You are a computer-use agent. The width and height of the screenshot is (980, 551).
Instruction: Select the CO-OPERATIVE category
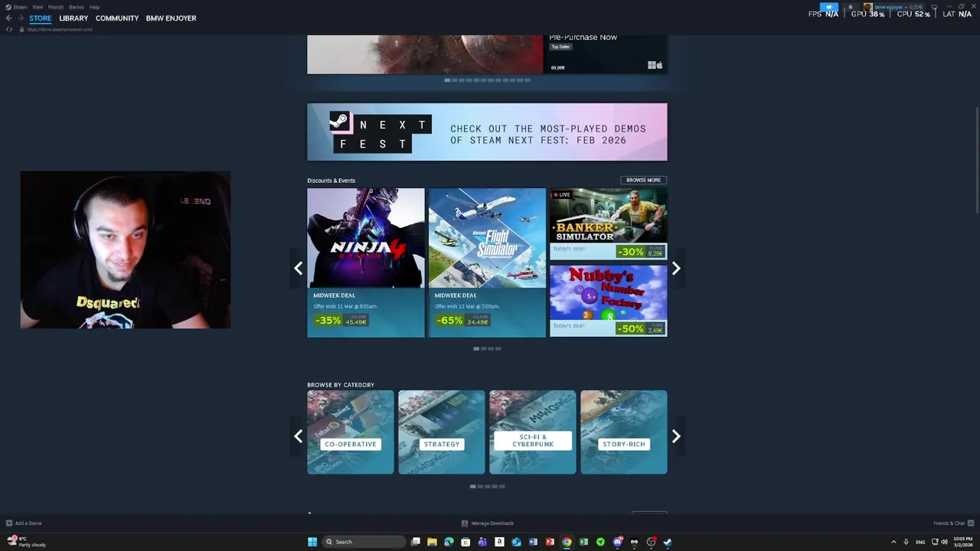pos(351,432)
